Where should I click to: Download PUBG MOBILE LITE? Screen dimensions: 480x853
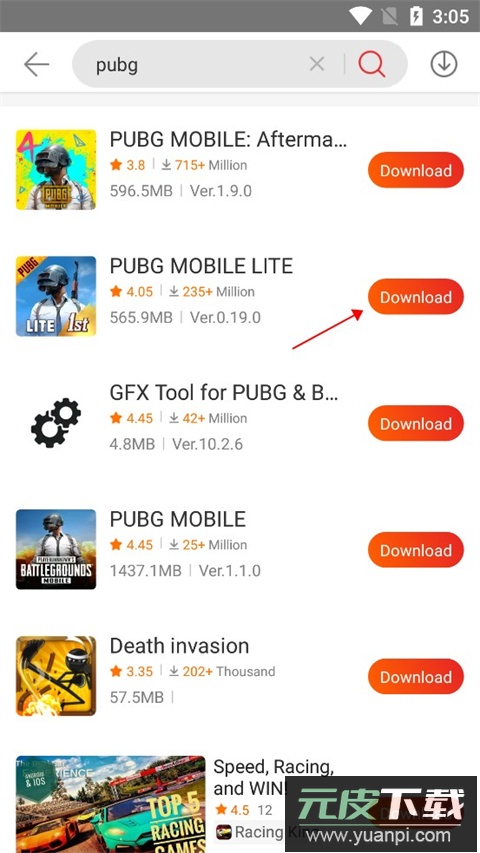click(x=416, y=297)
